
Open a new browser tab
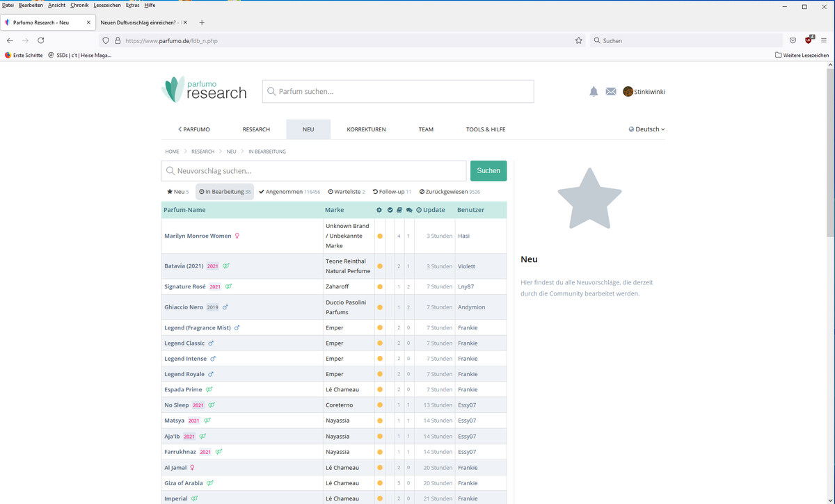202,22
